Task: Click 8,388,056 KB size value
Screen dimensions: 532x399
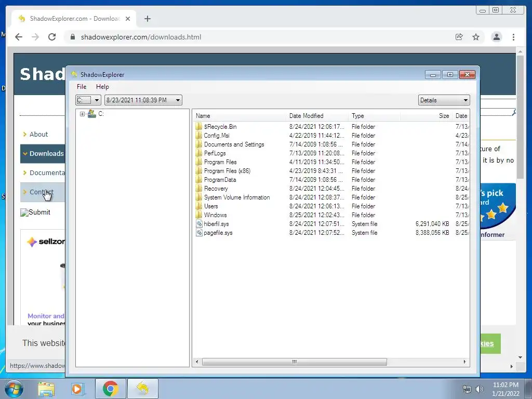Action: 432,233
